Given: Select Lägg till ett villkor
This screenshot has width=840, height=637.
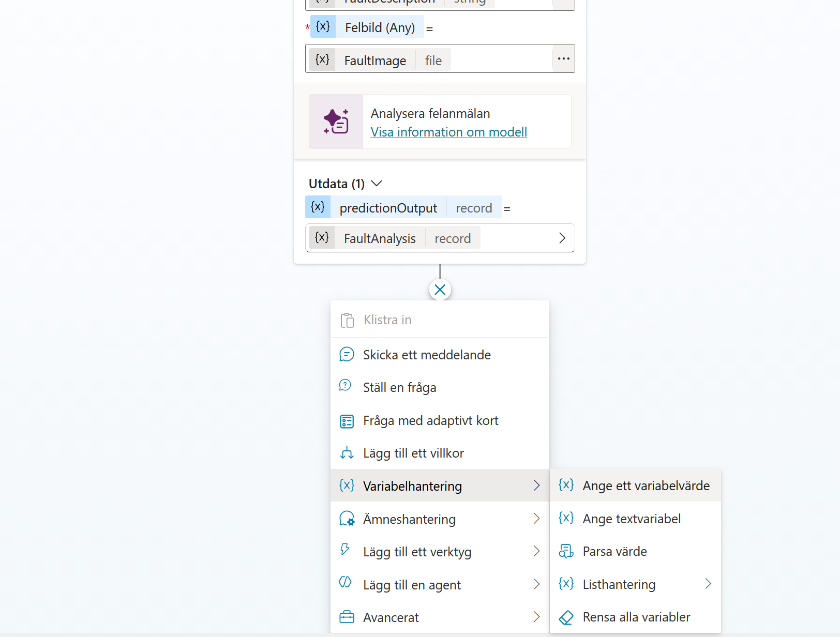Looking at the screenshot, I should (440, 453).
